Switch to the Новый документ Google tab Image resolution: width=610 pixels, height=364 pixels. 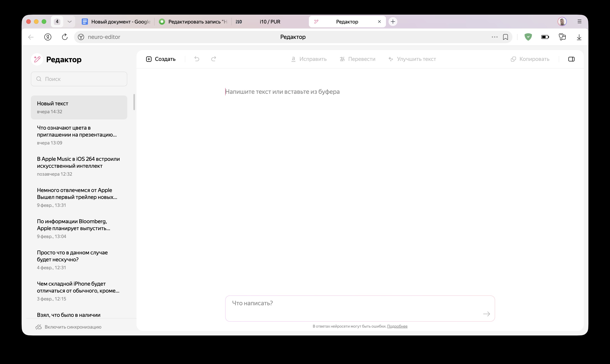[x=115, y=22]
